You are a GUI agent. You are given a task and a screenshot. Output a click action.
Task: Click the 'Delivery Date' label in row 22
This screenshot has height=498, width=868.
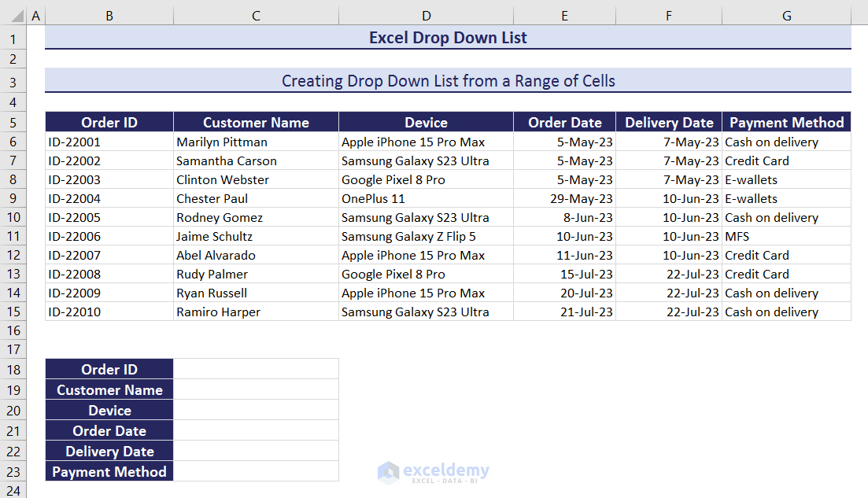[109, 451]
